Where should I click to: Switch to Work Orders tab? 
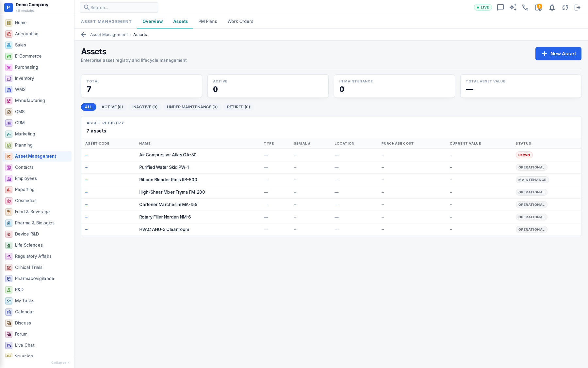tap(240, 21)
